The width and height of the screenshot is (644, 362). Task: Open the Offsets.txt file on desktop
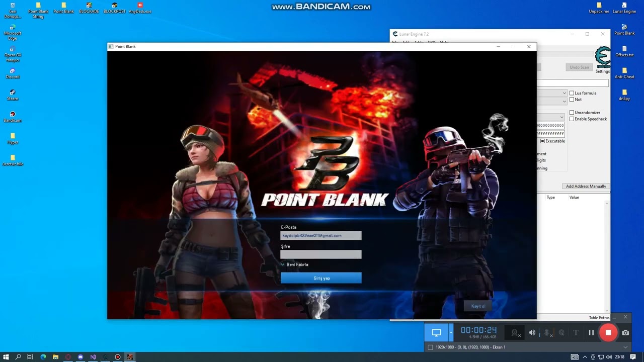click(x=624, y=52)
